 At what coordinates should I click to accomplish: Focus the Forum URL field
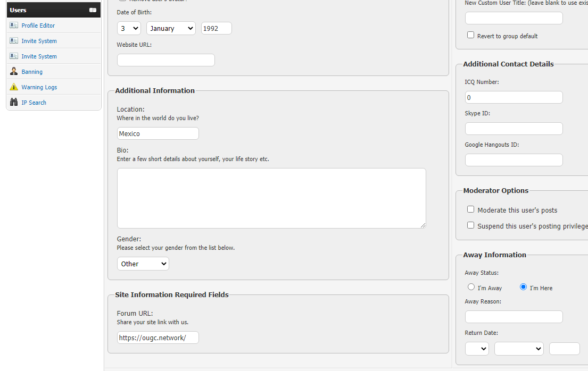coord(158,338)
